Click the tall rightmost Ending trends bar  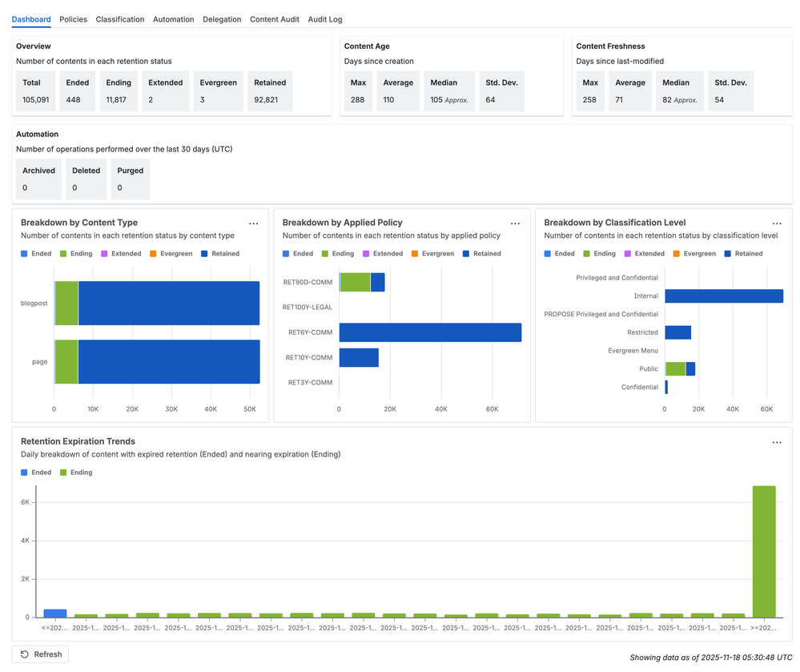tap(763, 551)
